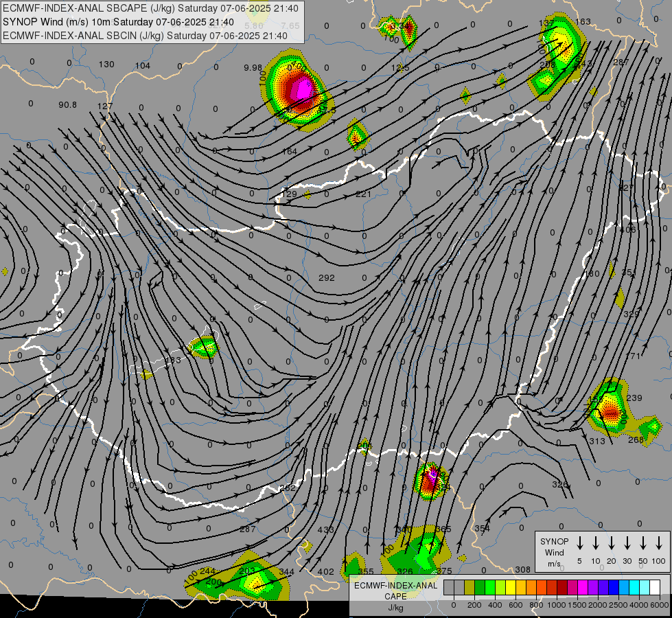The image size is (672, 618).
Task: Click the map value 221
Action: tap(363, 194)
